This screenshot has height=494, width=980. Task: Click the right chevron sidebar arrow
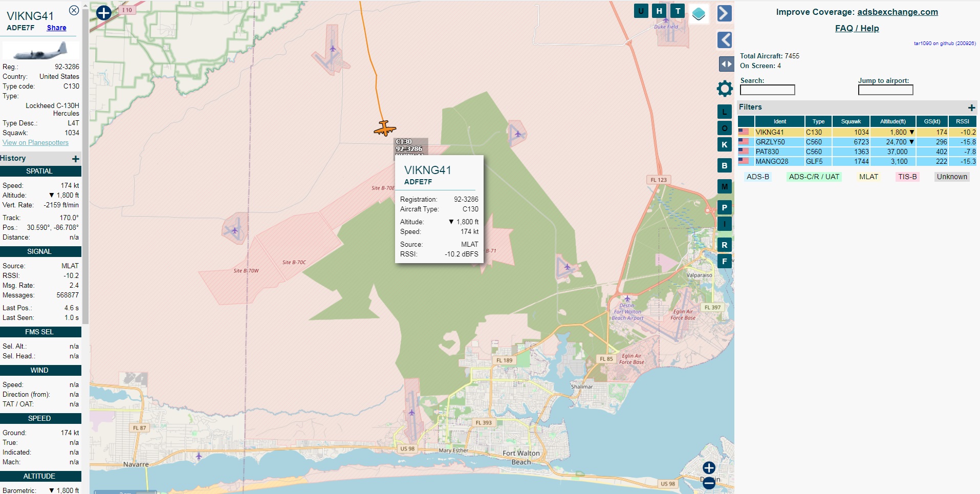point(724,13)
